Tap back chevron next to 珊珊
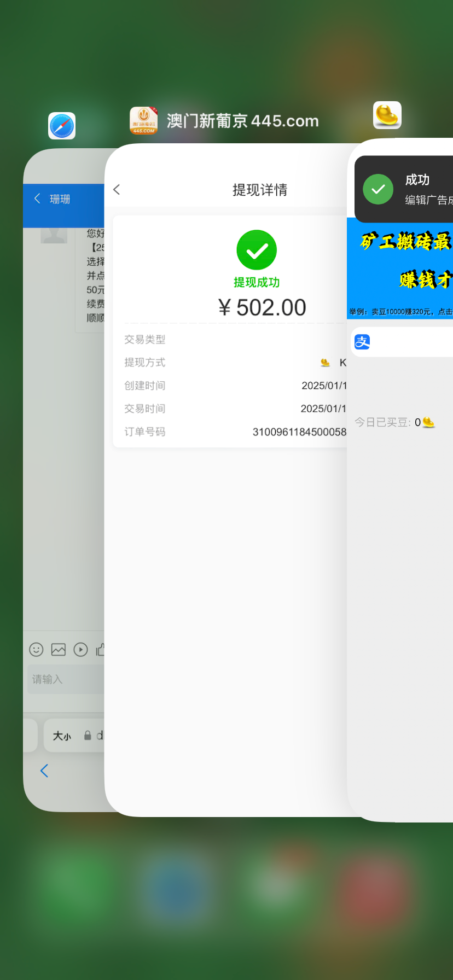The height and width of the screenshot is (980, 453). 37,199
